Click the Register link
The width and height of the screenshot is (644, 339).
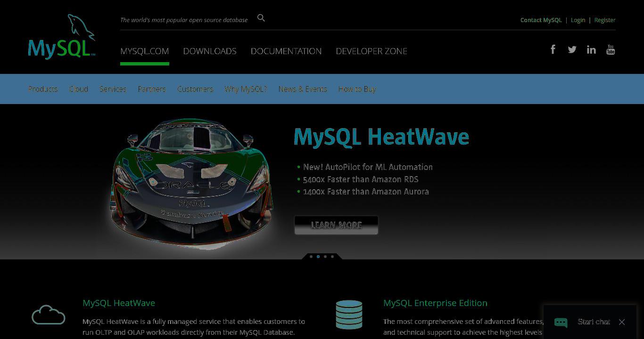(x=605, y=20)
